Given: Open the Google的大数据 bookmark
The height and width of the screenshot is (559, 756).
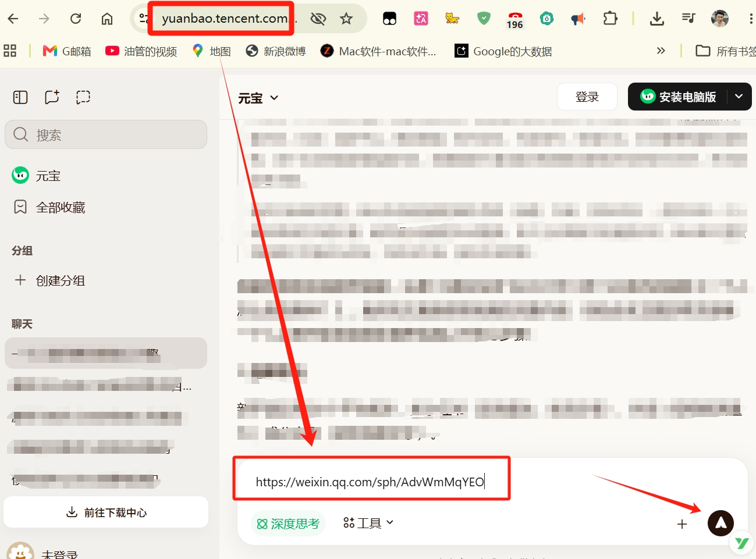Looking at the screenshot, I should [x=503, y=51].
